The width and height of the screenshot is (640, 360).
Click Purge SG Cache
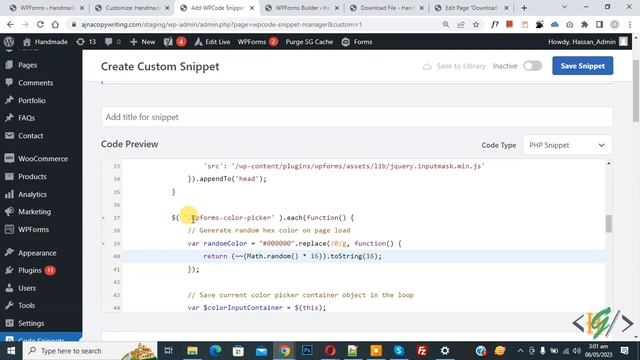click(x=309, y=42)
